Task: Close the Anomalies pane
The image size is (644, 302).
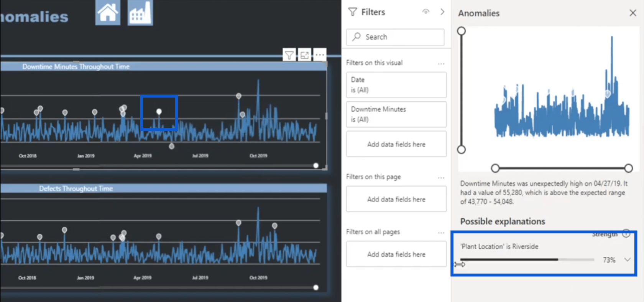Action: click(x=633, y=13)
